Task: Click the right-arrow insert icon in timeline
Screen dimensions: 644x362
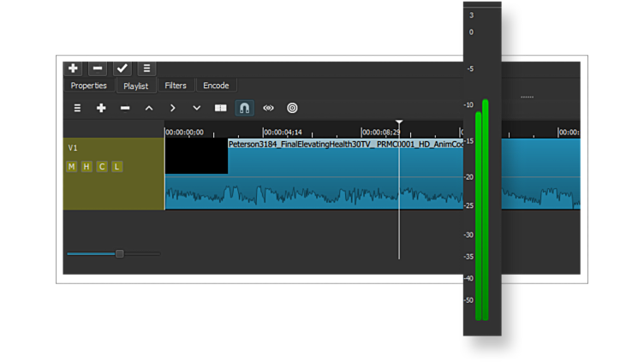Action: coord(173,109)
